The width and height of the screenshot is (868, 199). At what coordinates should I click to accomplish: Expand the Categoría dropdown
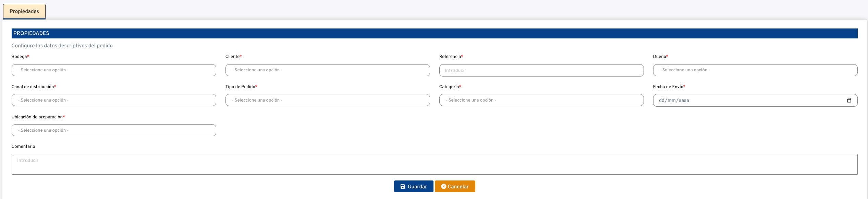541,100
